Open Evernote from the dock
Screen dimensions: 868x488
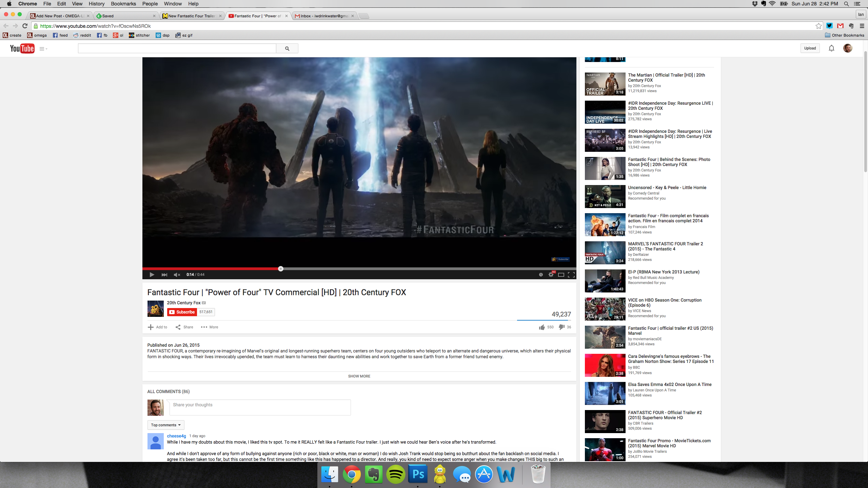374,474
